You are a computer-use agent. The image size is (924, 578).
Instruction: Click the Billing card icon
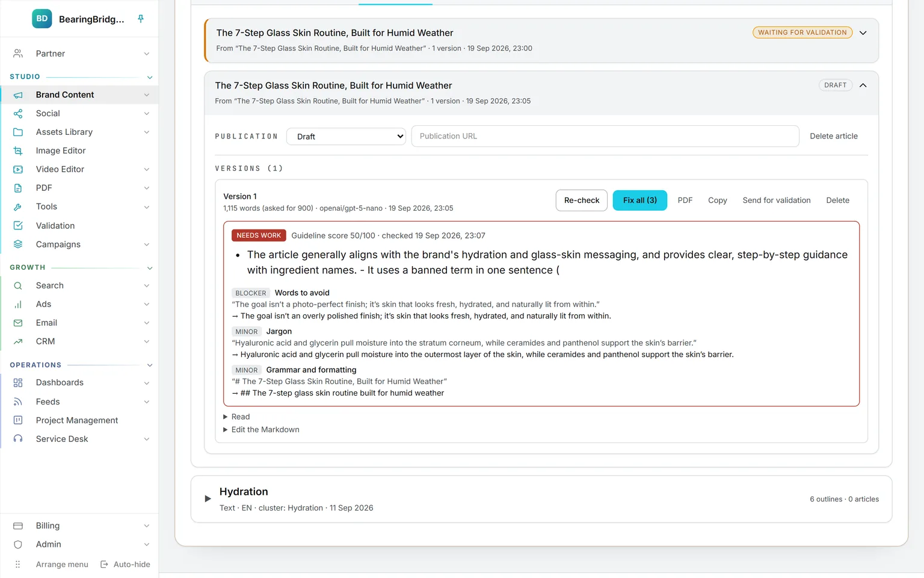18,526
